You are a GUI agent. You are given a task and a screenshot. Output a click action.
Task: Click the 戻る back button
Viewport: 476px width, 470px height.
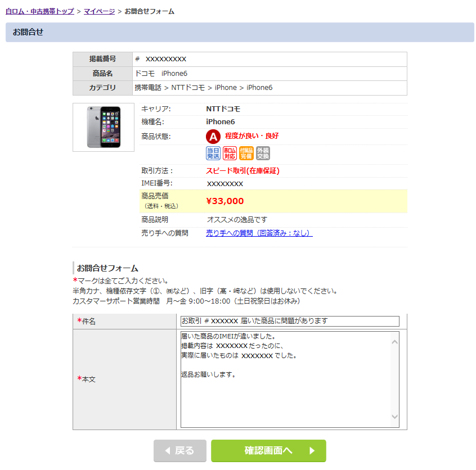(180, 450)
